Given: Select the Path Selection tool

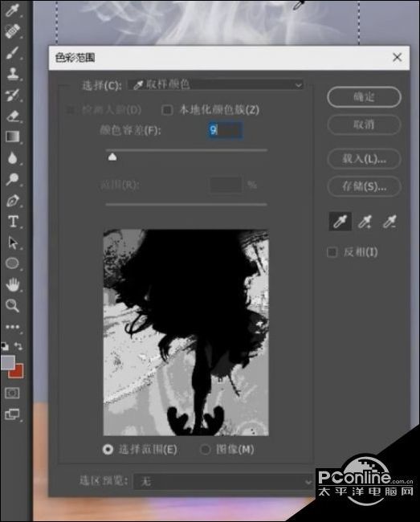Looking at the screenshot, I should [13, 243].
